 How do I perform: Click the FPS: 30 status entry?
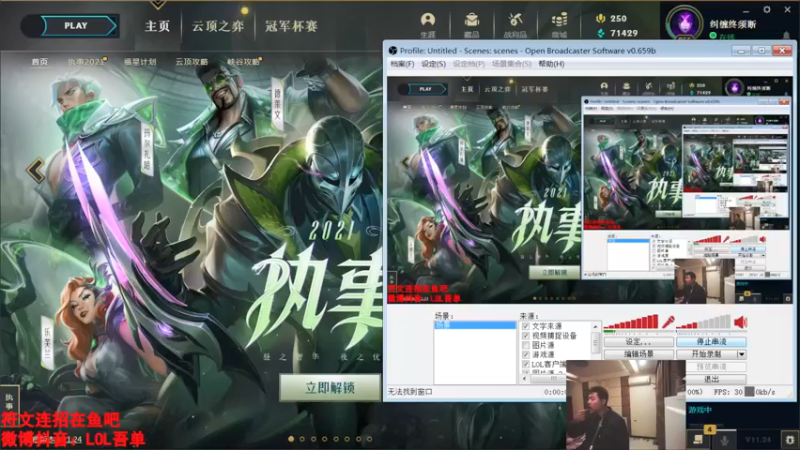(x=728, y=392)
